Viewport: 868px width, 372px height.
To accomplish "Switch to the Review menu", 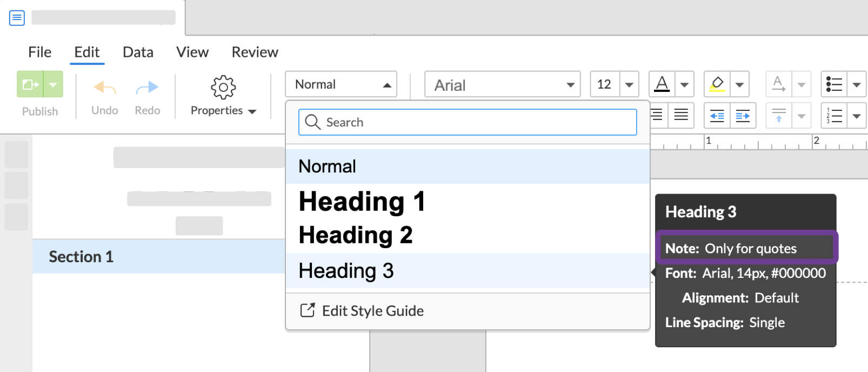I will click(255, 52).
